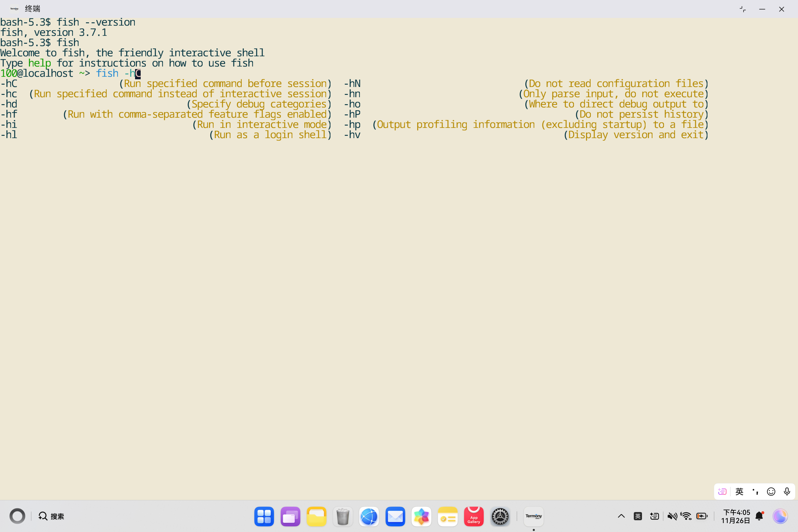Select the -hv completion option
The image size is (798, 532).
[352, 135]
